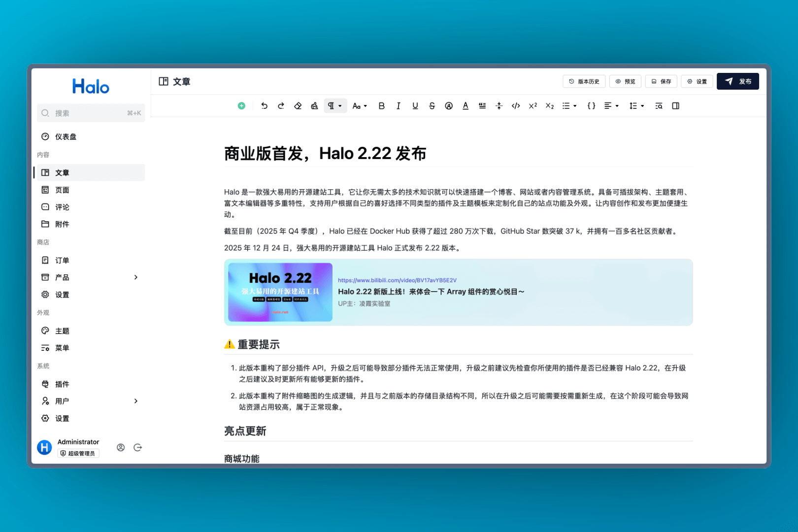Apply superscript formatting
The height and width of the screenshot is (532, 798).
[x=532, y=106]
